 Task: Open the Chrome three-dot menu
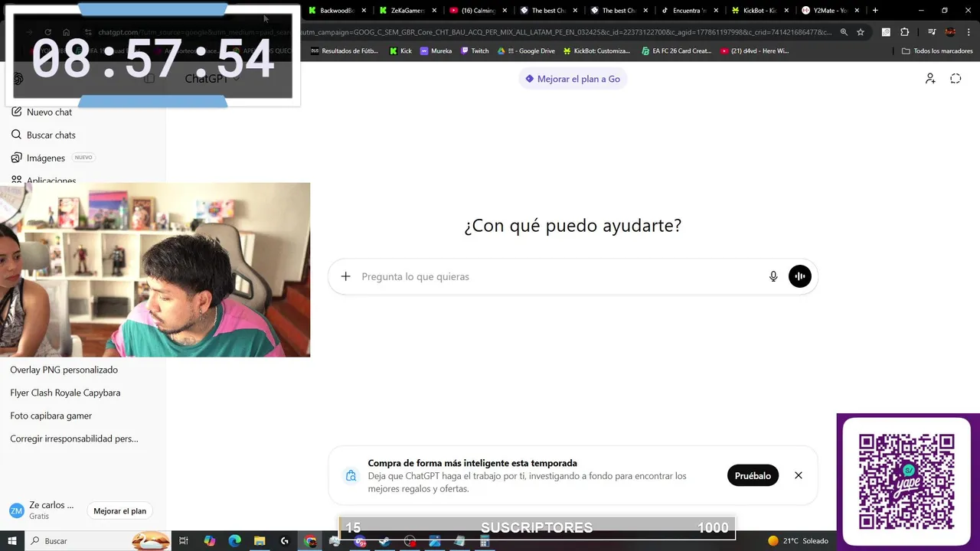pos(969,32)
